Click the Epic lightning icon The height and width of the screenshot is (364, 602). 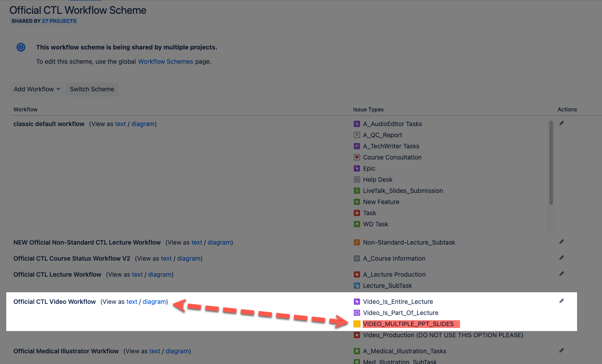[x=356, y=168]
